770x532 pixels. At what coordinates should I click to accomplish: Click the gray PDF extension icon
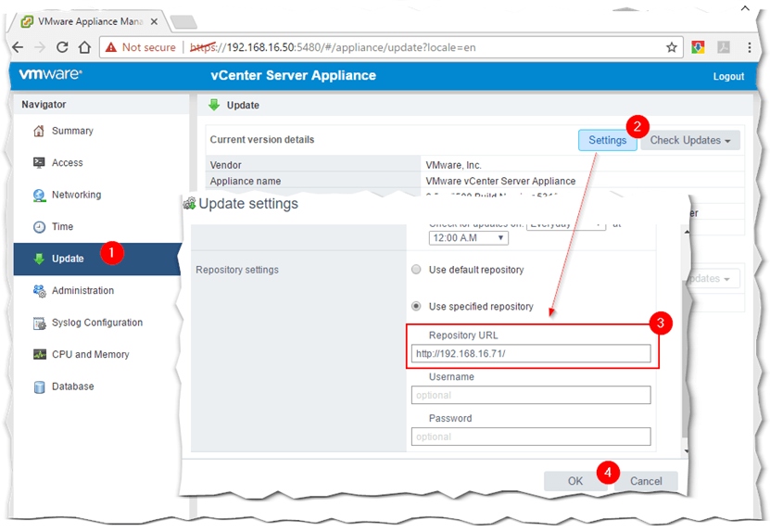click(724, 47)
